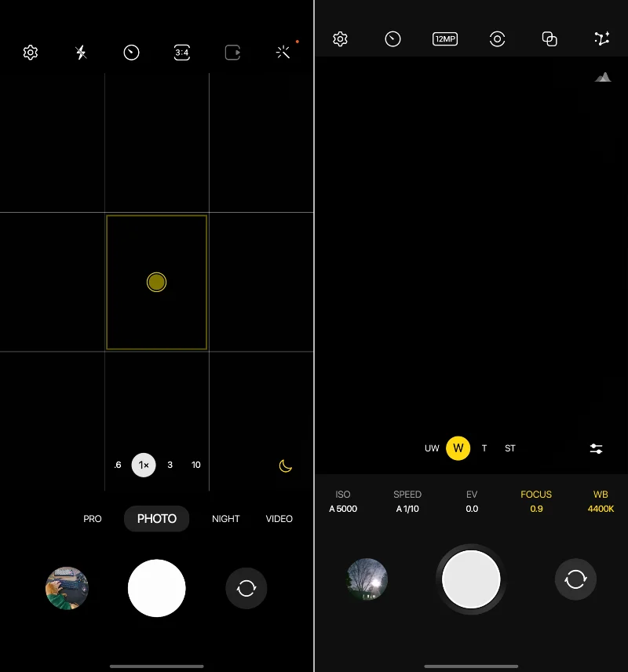Switch to the NIGHT mode tab

pos(225,519)
